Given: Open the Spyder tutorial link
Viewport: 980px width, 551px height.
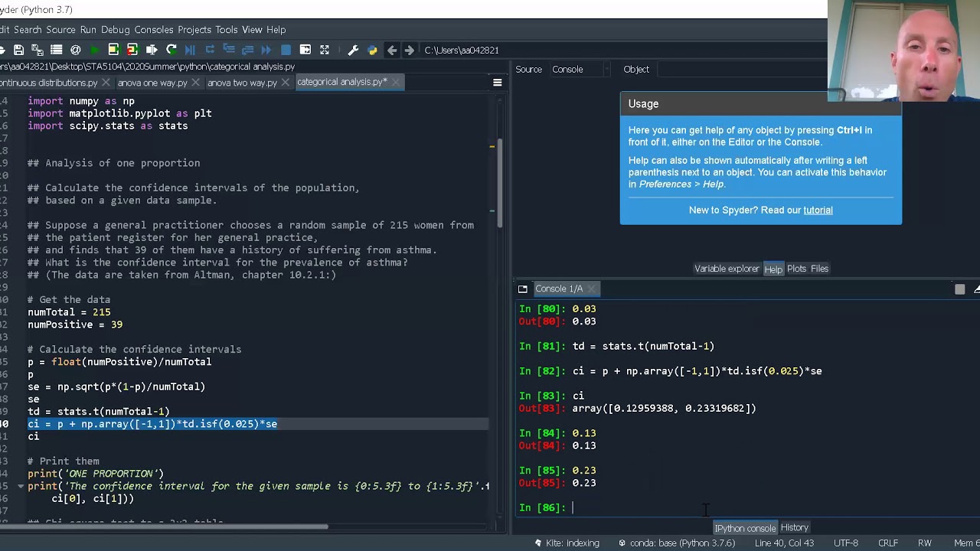Looking at the screenshot, I should [818, 210].
